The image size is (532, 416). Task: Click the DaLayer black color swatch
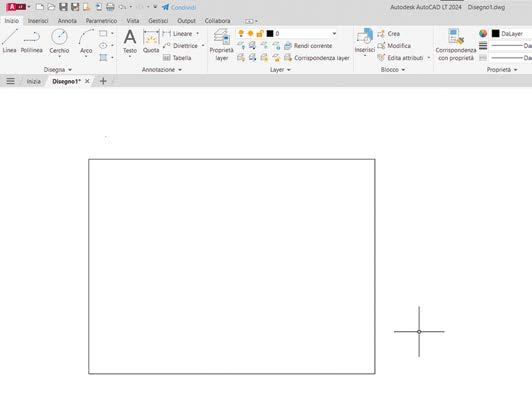pyautogui.click(x=495, y=33)
